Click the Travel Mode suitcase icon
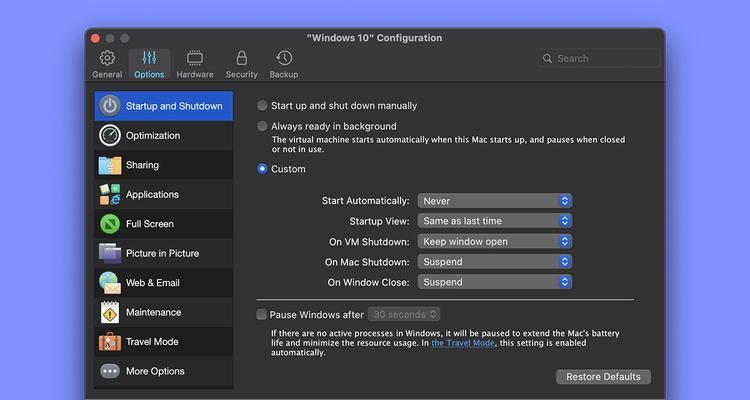This screenshot has width=750, height=400. point(110,342)
